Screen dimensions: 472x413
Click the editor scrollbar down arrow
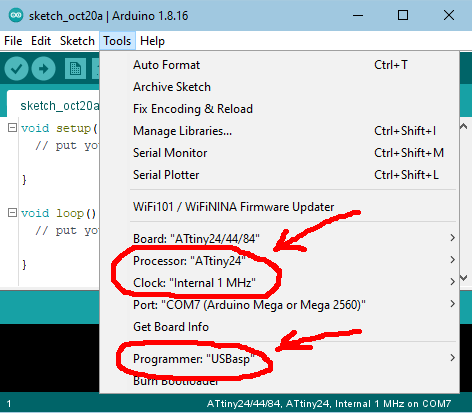[464, 277]
